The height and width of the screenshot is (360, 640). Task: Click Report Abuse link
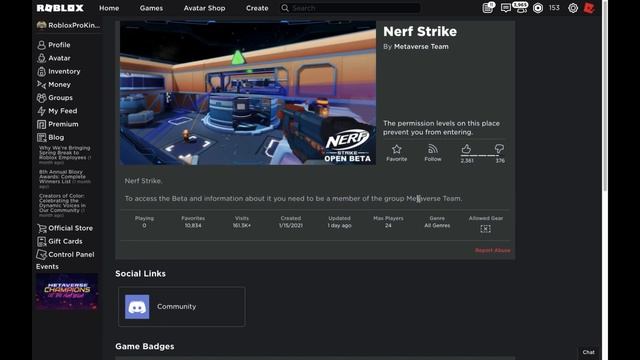(493, 250)
